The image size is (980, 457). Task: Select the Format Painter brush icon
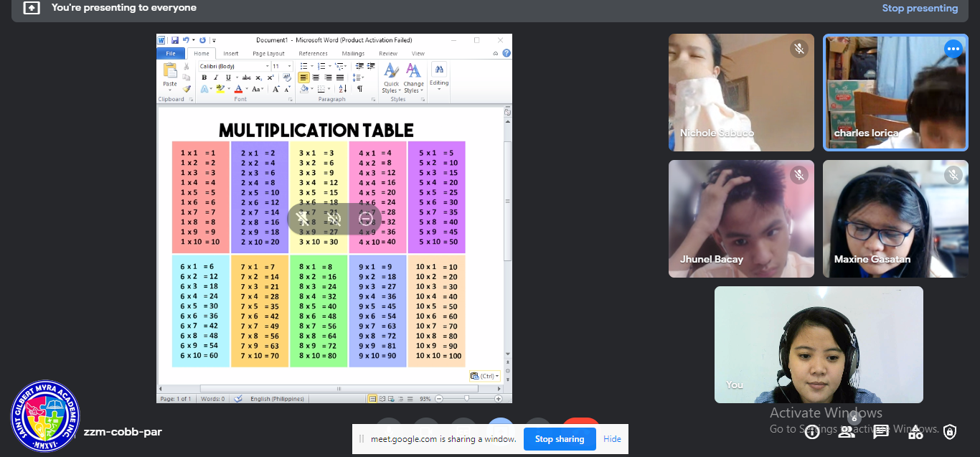click(x=187, y=89)
